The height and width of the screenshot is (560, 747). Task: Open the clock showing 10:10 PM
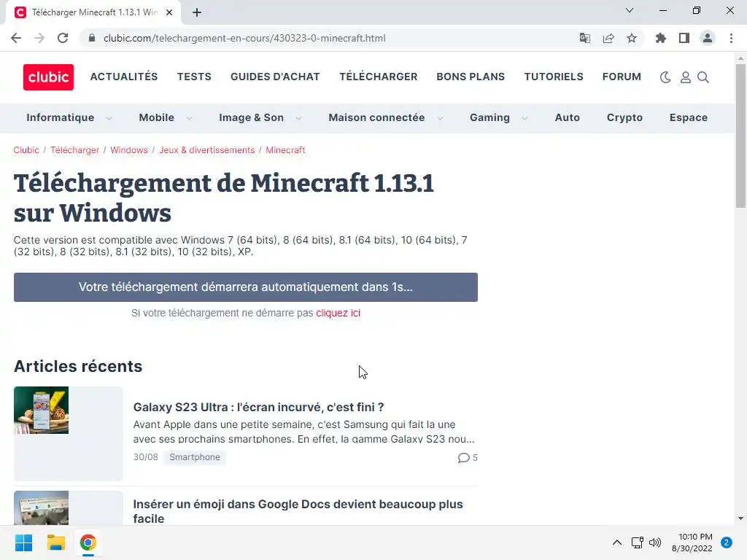click(692, 542)
